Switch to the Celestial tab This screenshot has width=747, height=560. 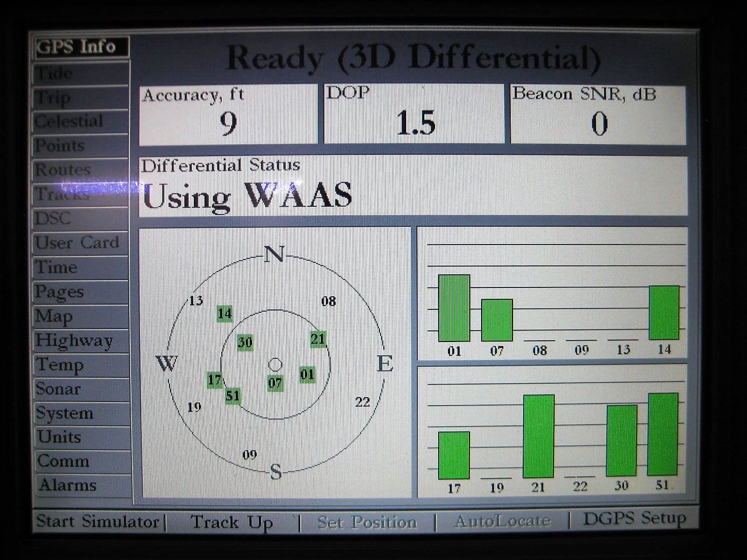(81, 122)
